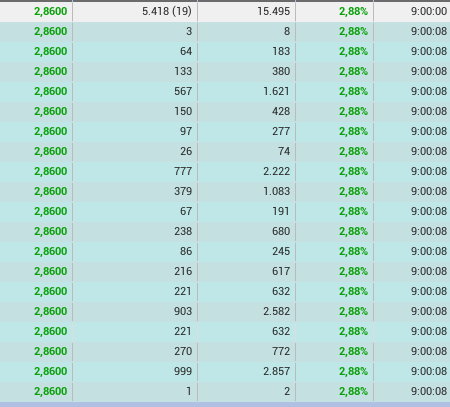This screenshot has height=407, width=450.
Task: Click the volume value '86'
Action: [x=186, y=251]
